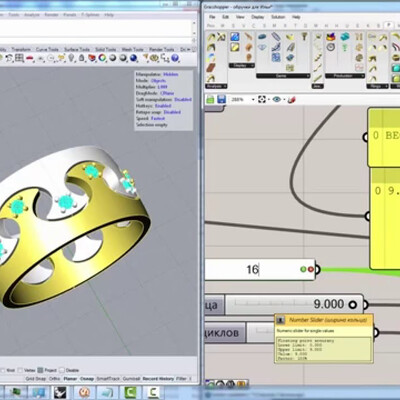Click the green open-file icon in Grasshopper

[x=210, y=99]
